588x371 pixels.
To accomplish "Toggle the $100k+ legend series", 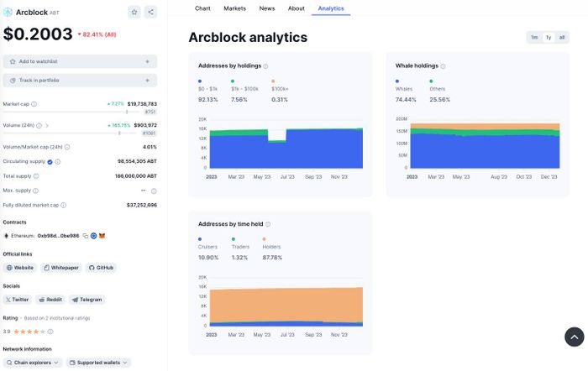I will click(280, 89).
